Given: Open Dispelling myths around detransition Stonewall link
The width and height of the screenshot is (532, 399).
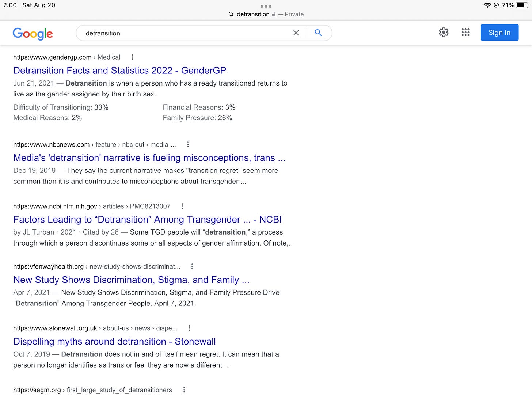Looking at the screenshot, I should pyautogui.click(x=115, y=341).
